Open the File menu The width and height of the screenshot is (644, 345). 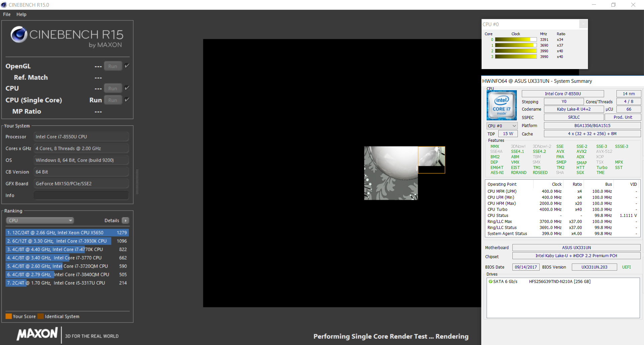coord(7,14)
